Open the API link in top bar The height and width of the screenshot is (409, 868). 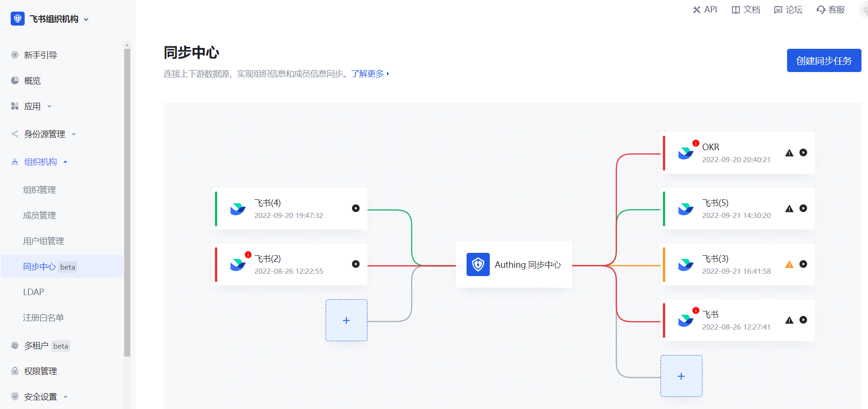(705, 10)
